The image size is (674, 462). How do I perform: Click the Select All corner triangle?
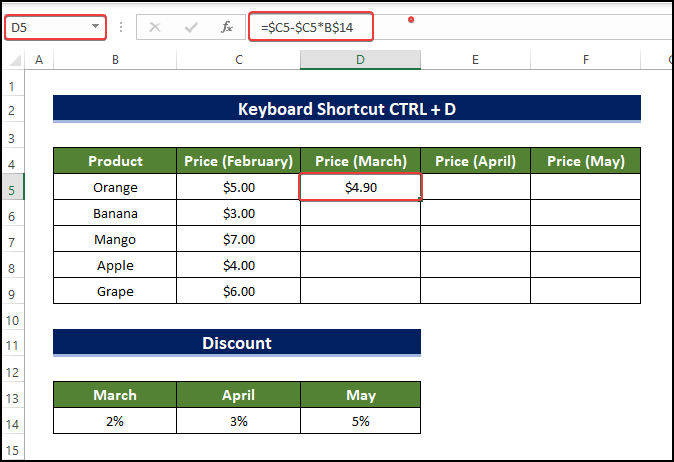tap(15, 61)
